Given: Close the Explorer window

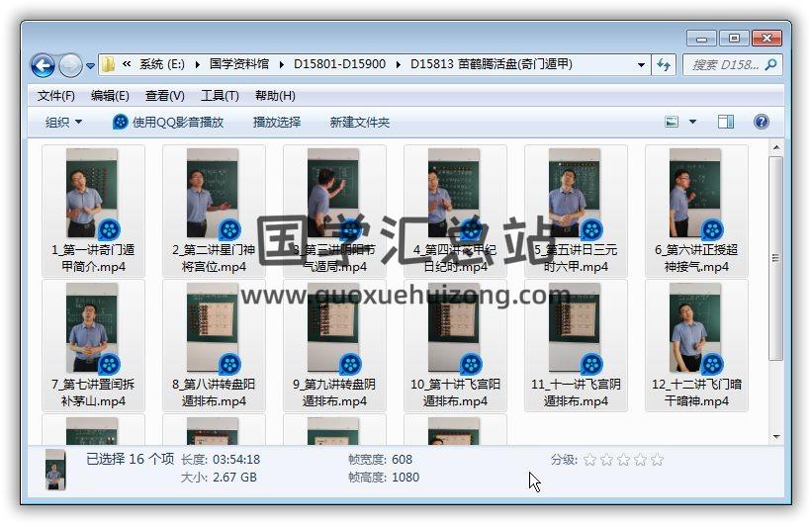Looking at the screenshot, I should pyautogui.click(x=767, y=39).
